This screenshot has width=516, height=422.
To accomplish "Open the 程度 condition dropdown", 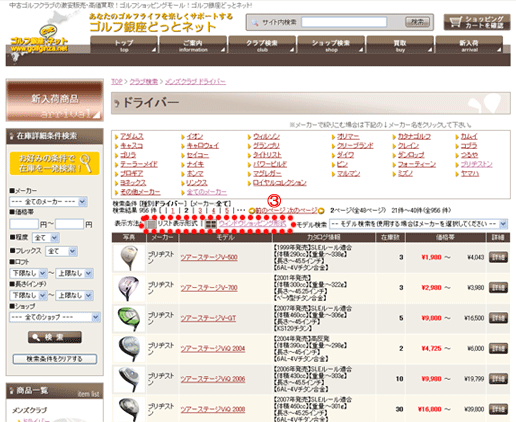I will (46, 238).
